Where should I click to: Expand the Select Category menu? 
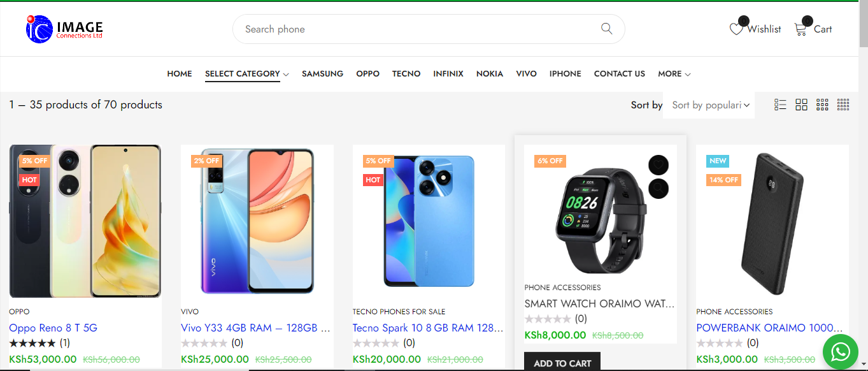coord(246,74)
